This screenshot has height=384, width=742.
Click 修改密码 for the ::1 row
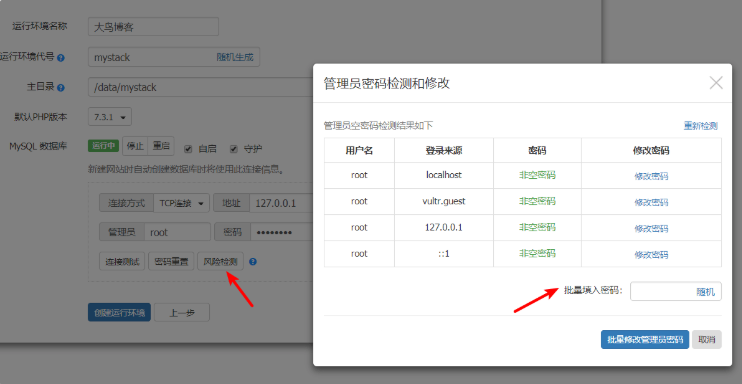tap(651, 255)
